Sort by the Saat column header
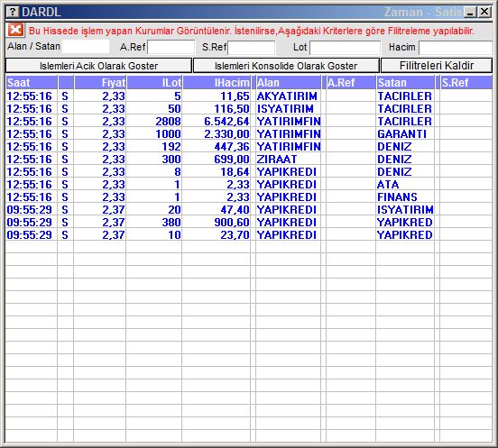Viewport: 498px width, 448px height. click(31, 83)
